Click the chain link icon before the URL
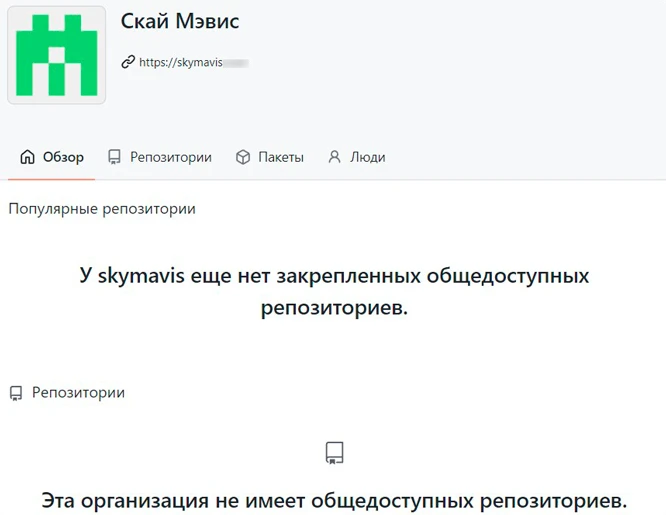666x515 pixels. click(x=128, y=62)
